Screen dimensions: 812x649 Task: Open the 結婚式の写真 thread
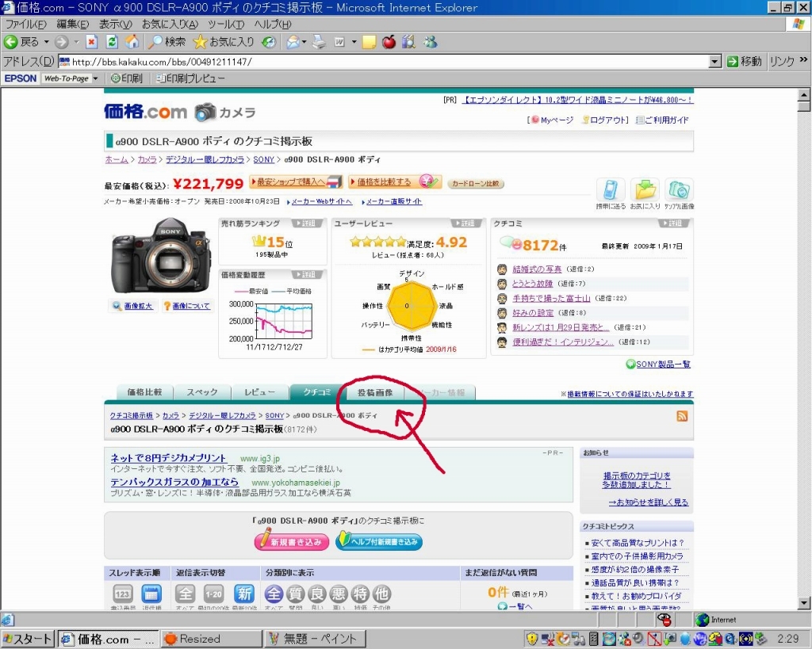click(x=537, y=269)
